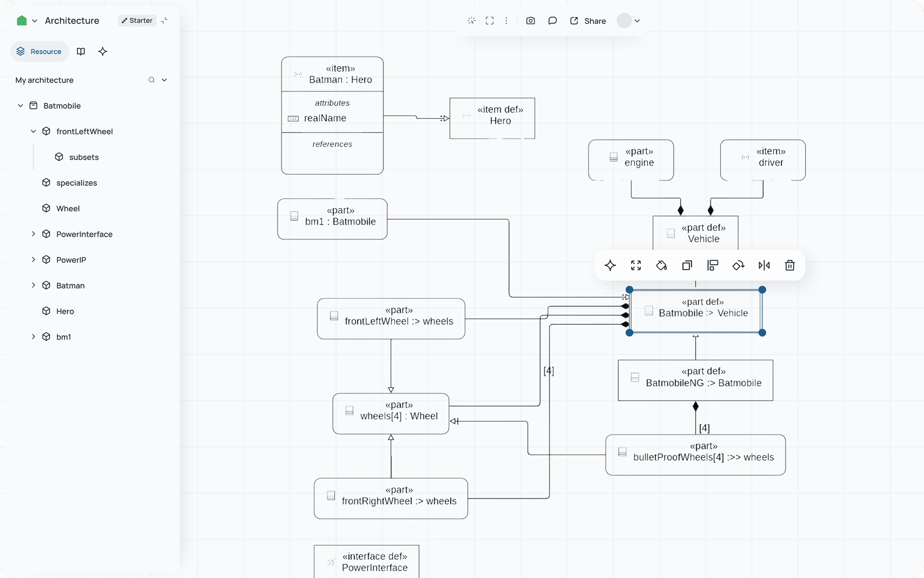The width and height of the screenshot is (924, 578).
Task: Click the align objects icon in toolbar
Action: (713, 265)
